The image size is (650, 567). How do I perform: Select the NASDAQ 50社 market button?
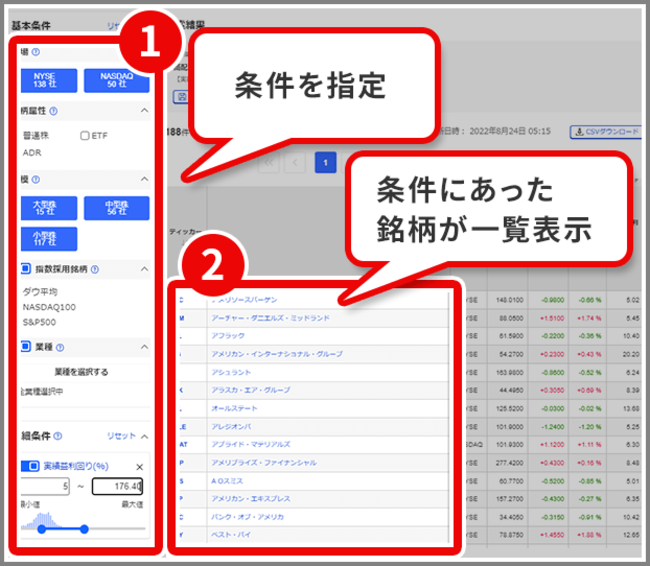click(x=116, y=80)
